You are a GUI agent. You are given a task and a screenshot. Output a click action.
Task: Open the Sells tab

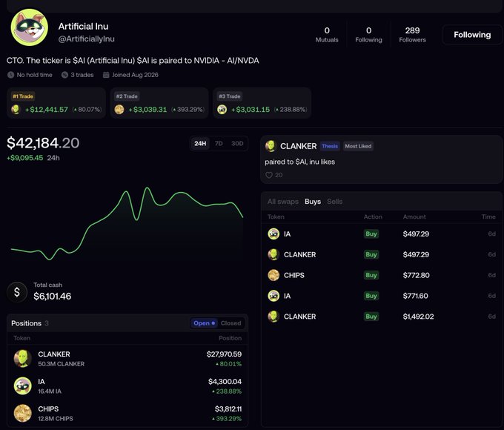(334, 202)
